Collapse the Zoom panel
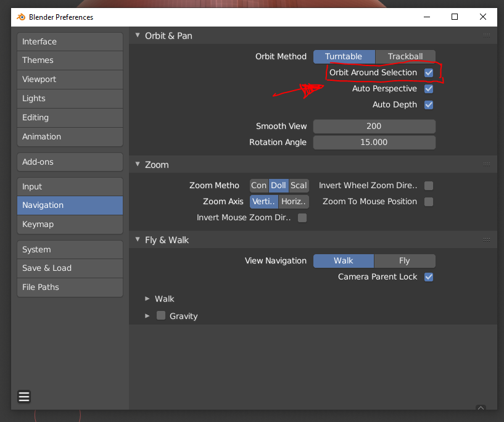504x422 pixels. tap(138, 164)
